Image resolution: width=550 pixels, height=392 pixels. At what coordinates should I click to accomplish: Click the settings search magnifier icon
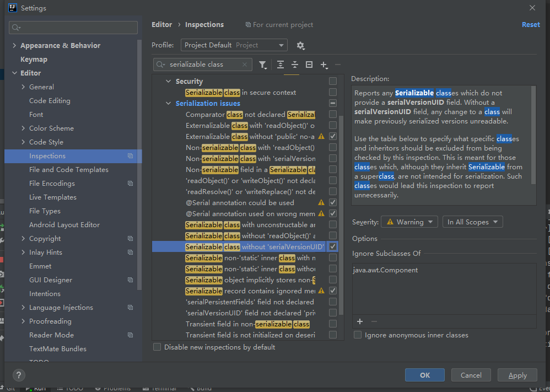point(17,28)
